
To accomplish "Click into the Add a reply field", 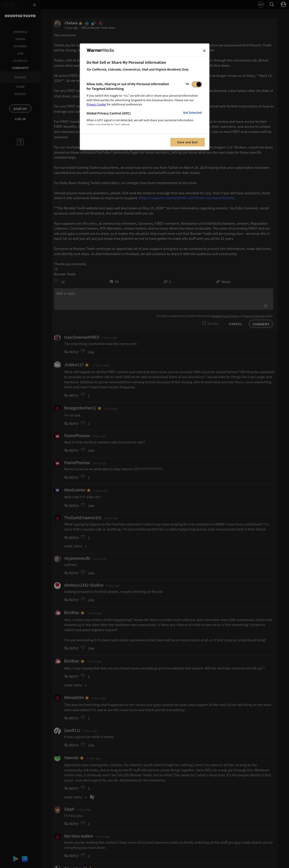I will pyautogui.click(x=163, y=299).
